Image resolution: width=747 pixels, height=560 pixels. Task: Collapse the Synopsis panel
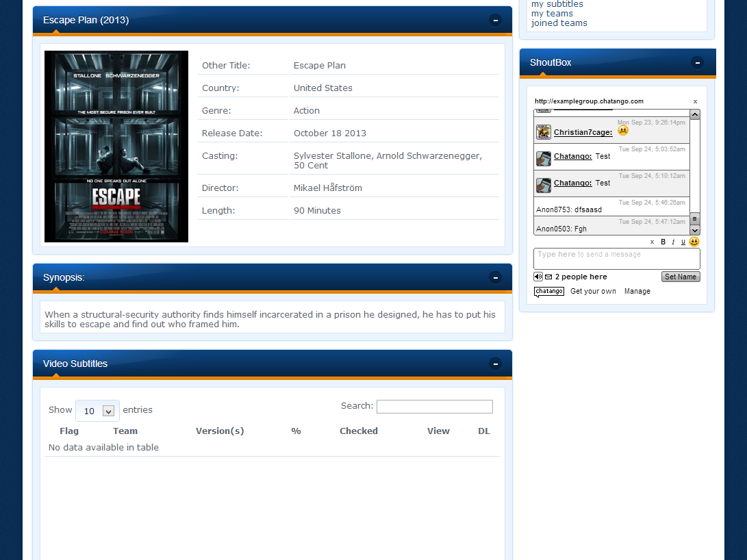[x=495, y=277]
